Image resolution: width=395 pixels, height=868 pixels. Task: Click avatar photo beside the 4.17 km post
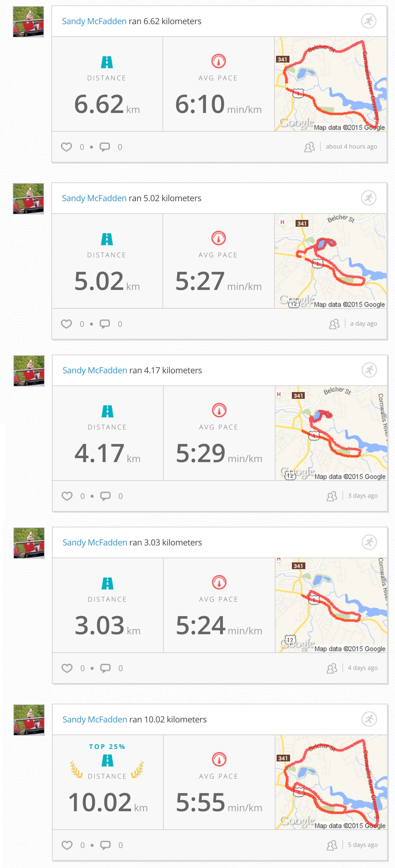(29, 371)
